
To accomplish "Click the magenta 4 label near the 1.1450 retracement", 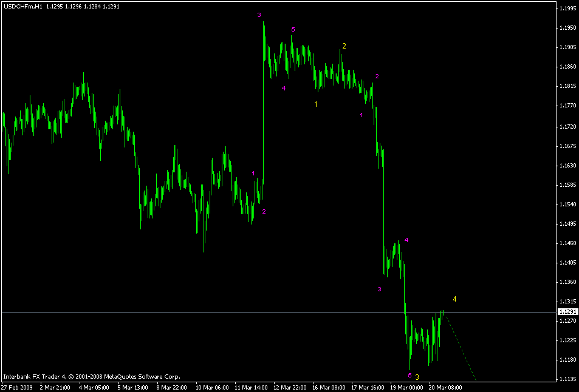I will (406, 240).
